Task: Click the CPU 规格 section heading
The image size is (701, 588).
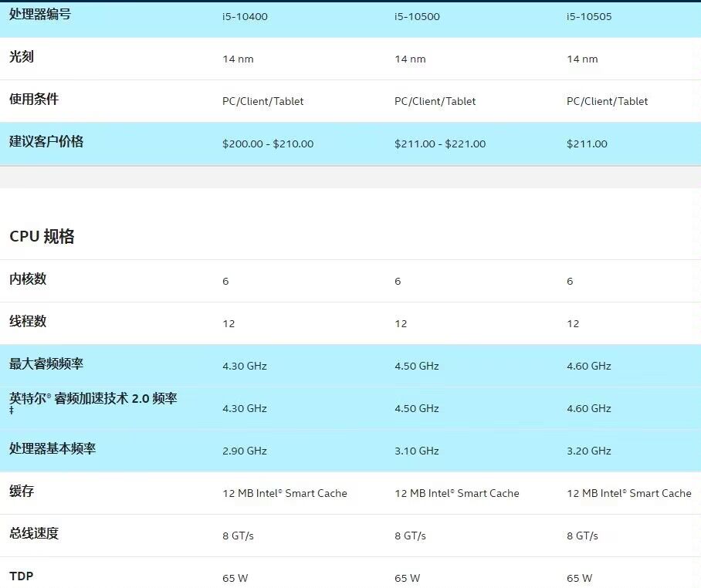Action: [x=42, y=236]
